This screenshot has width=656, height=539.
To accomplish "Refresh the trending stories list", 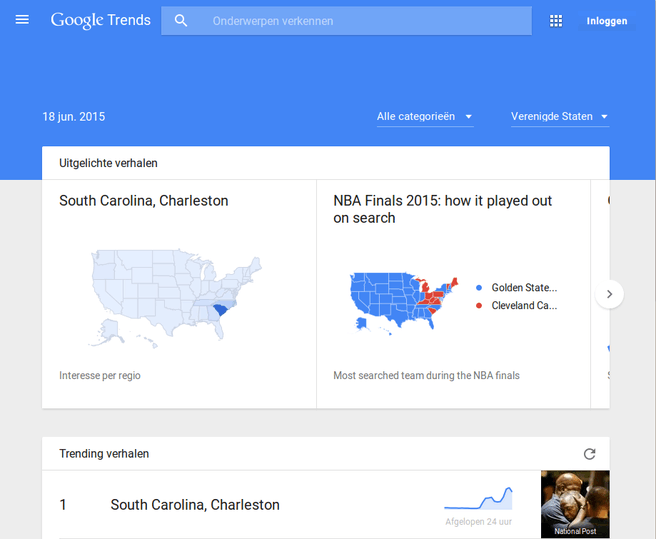I will tap(589, 454).
